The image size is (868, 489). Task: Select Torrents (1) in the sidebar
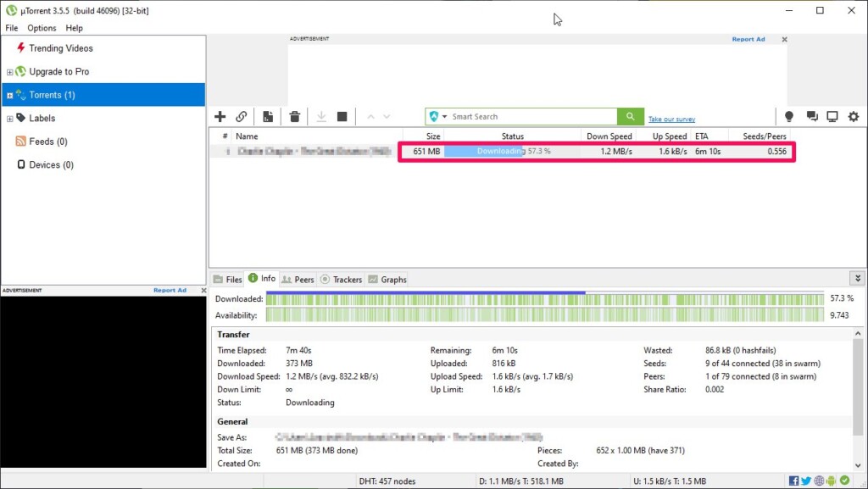click(x=103, y=95)
